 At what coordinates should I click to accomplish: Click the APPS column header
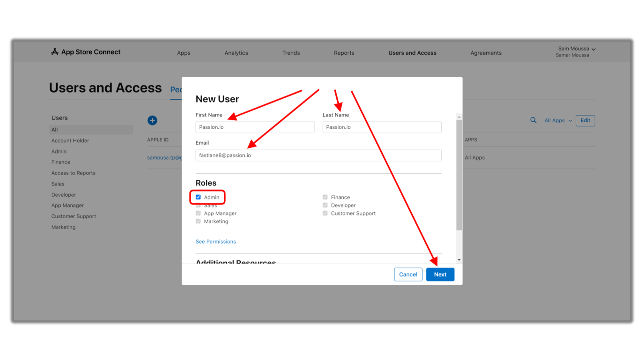point(471,140)
